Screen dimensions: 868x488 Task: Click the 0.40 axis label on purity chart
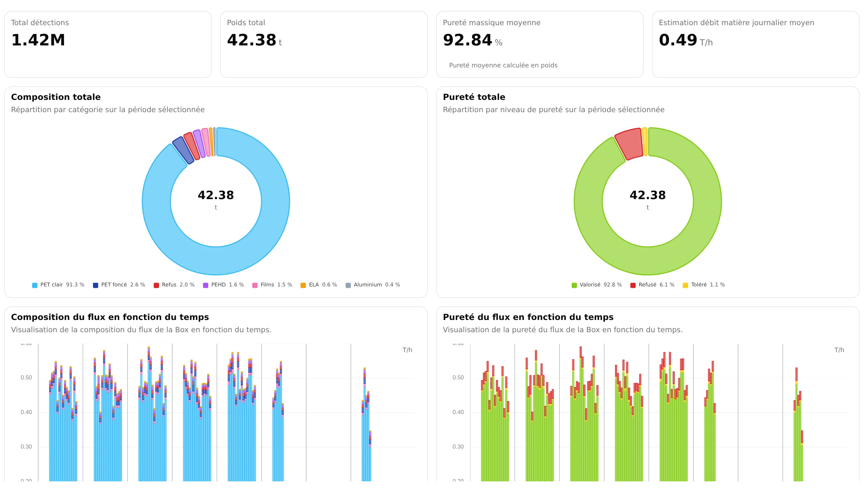point(458,412)
